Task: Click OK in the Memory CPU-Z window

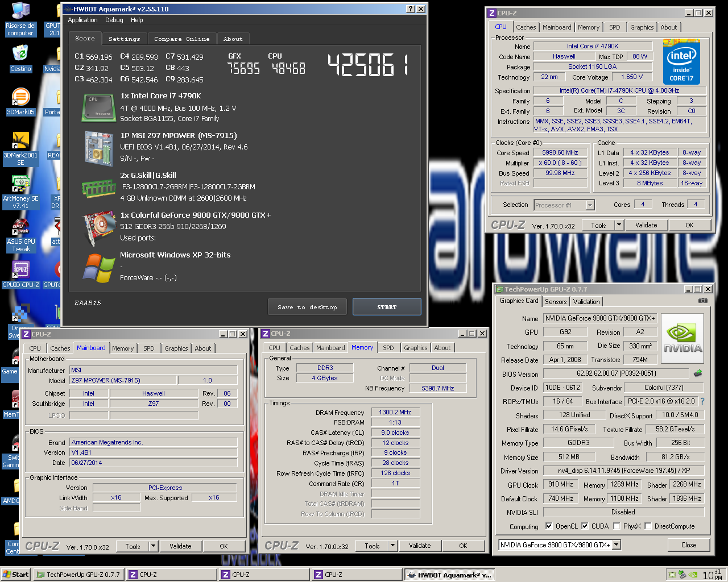Action: point(463,546)
